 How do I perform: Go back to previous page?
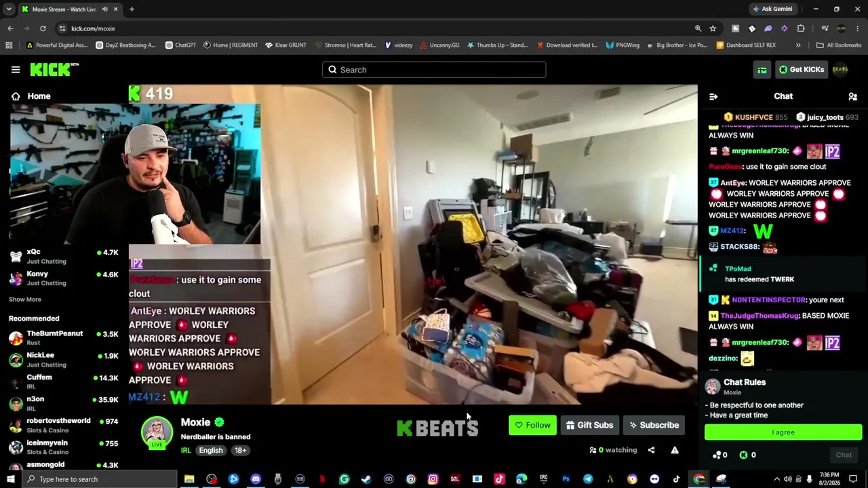pyautogui.click(x=10, y=28)
